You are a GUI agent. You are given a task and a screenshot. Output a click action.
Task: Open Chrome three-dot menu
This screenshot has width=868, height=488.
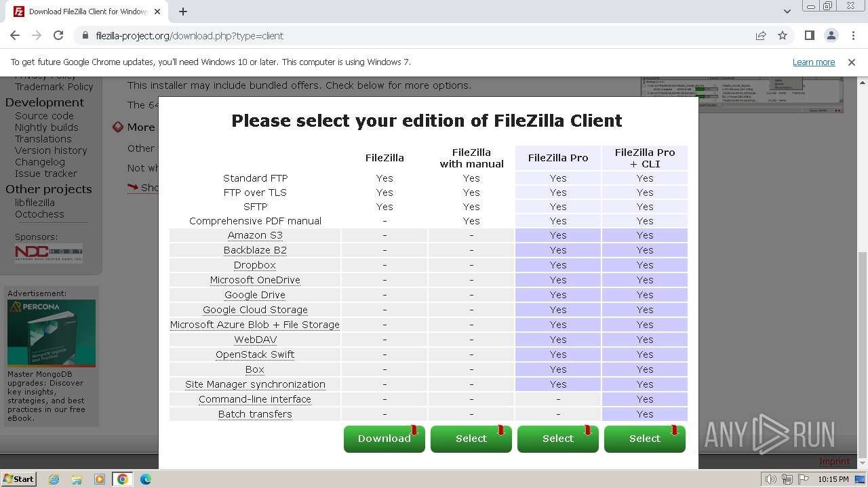pyautogui.click(x=852, y=36)
